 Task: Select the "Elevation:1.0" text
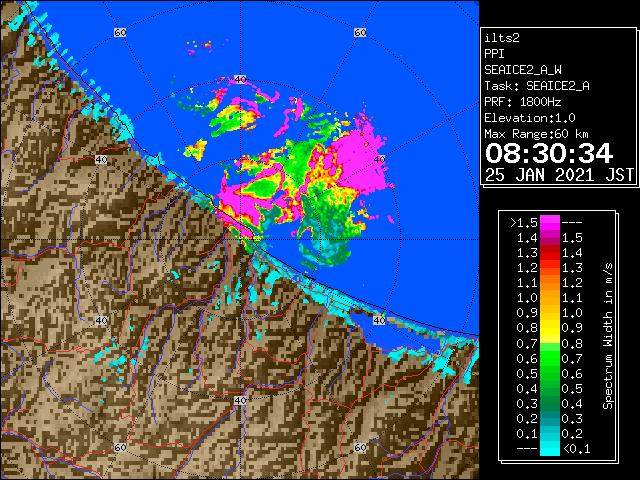(x=530, y=118)
